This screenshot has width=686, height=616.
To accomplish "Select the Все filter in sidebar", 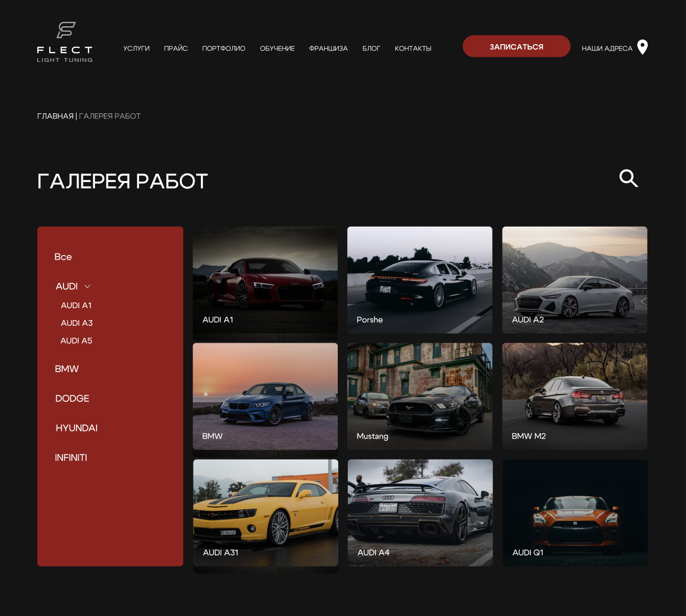I will [63, 257].
